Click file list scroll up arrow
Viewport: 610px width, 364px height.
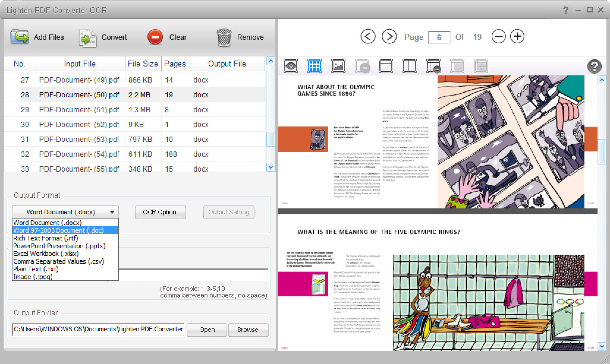pyautogui.click(x=271, y=61)
